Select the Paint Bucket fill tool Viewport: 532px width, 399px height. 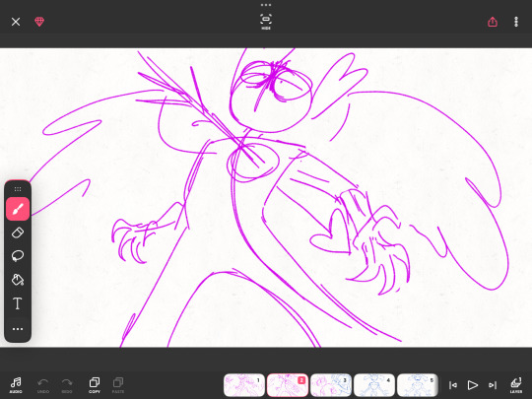18,280
